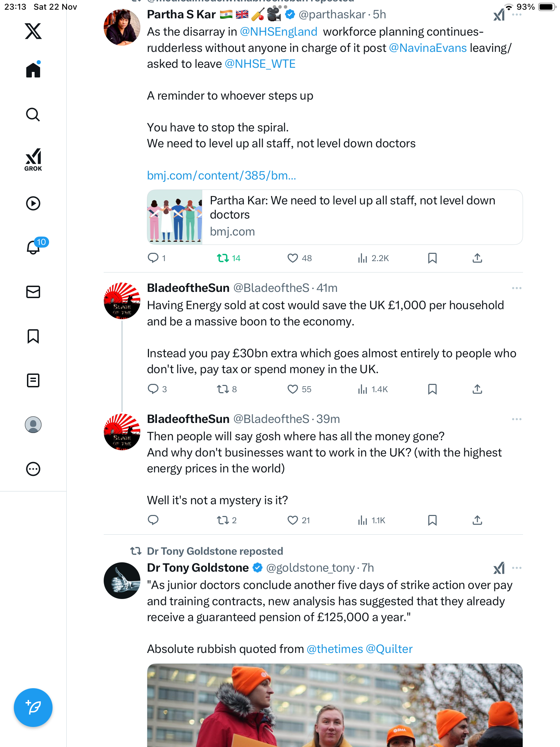560x747 pixels.
Task: Undo repost on Partha S Kar's post
Action: point(223,258)
